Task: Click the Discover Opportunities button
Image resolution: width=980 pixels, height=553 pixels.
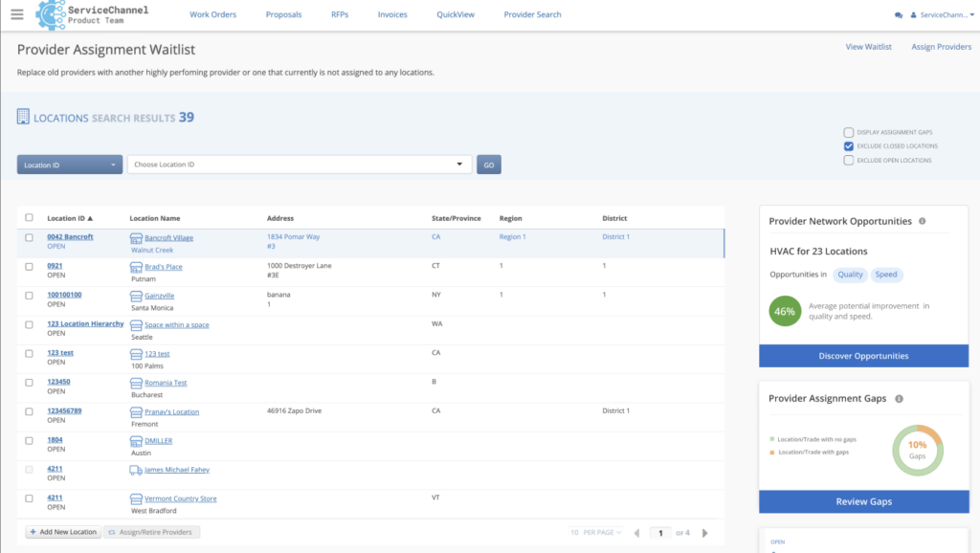Action: tap(863, 356)
